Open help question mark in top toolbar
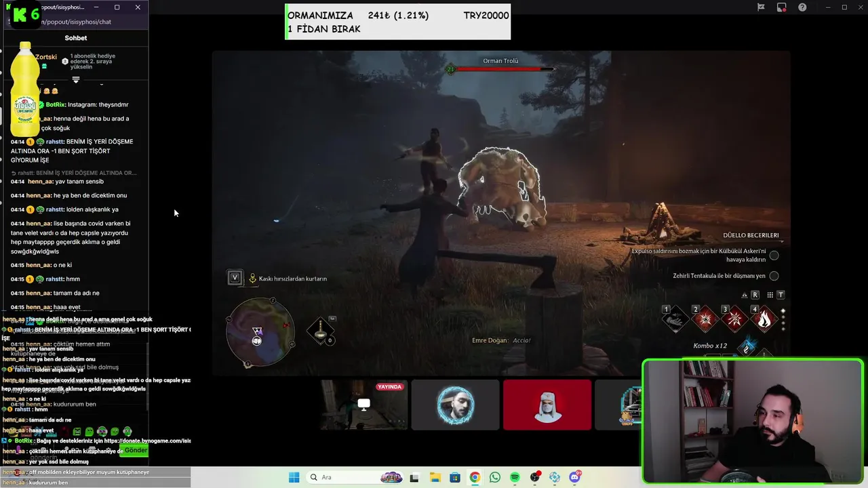868x488 pixels. coord(803,7)
